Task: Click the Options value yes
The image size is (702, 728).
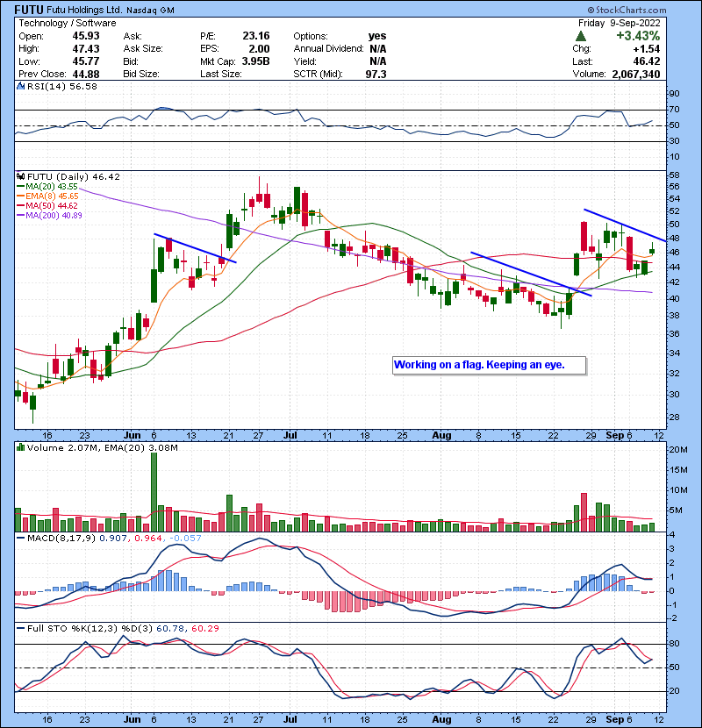Action: coord(377,36)
